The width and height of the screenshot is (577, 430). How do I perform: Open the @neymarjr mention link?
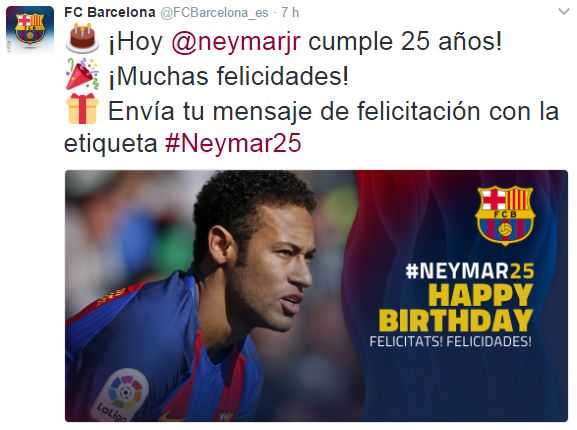coord(236,42)
